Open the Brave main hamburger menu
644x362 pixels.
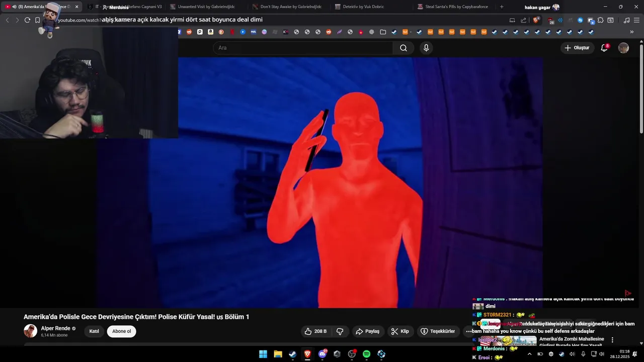[636, 20]
